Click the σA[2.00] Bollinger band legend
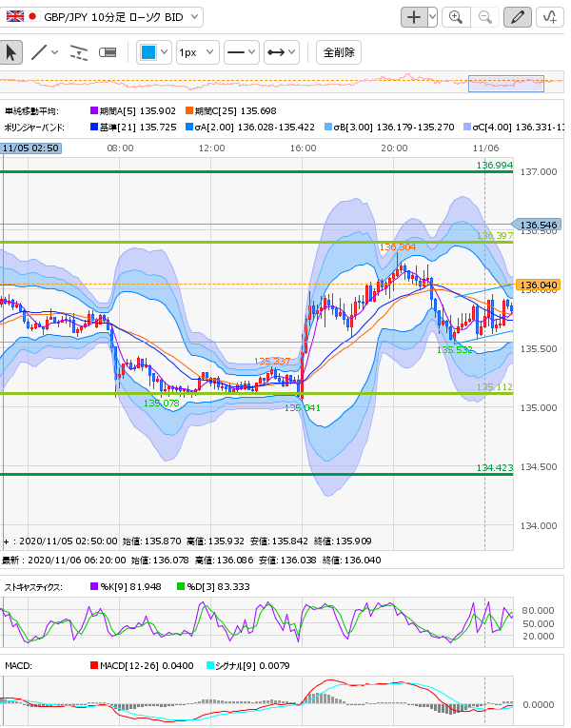 [x=250, y=128]
